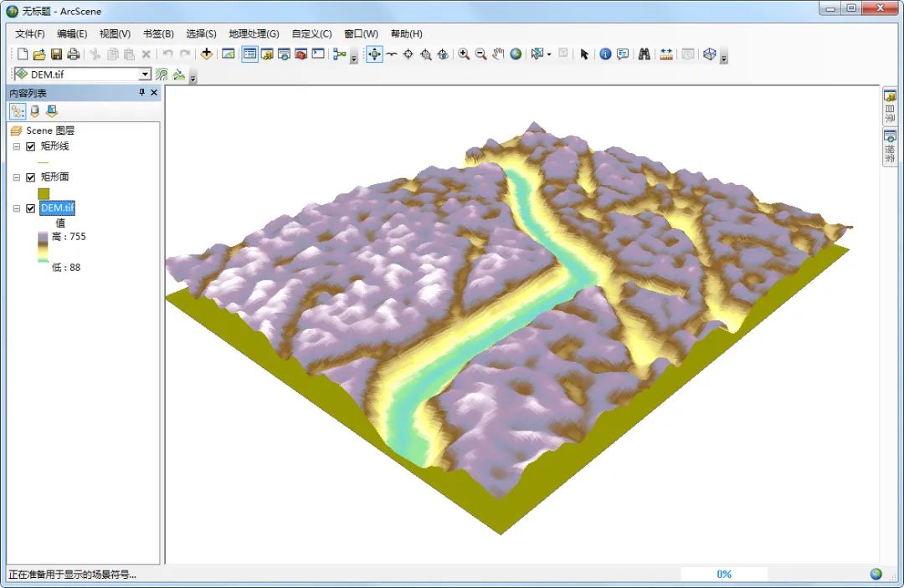Expand Tools toolbar options after the 3D cube icon
904x588 pixels.
[723, 56]
